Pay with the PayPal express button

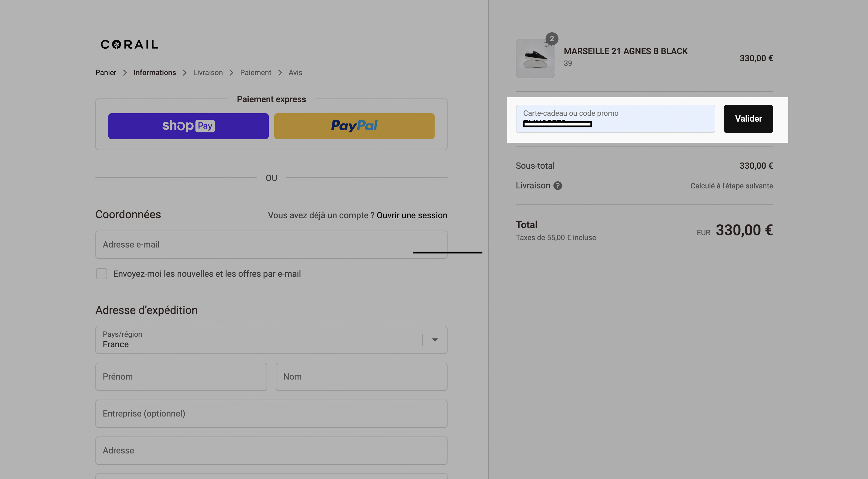pyautogui.click(x=354, y=126)
